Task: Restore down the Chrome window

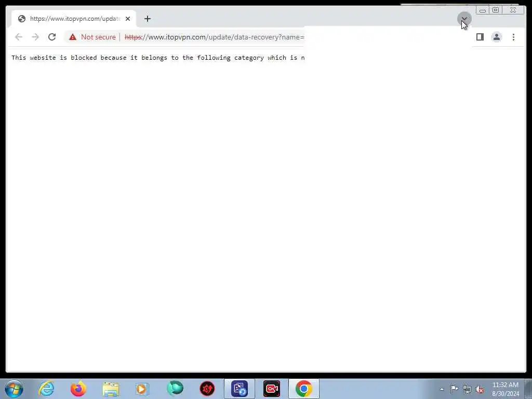Action: (496, 10)
